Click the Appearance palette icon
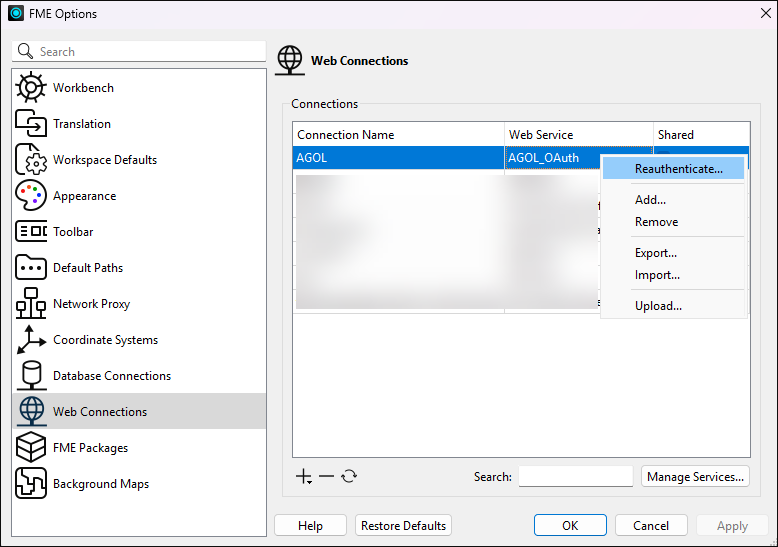Image resolution: width=778 pixels, height=547 pixels. click(x=31, y=196)
